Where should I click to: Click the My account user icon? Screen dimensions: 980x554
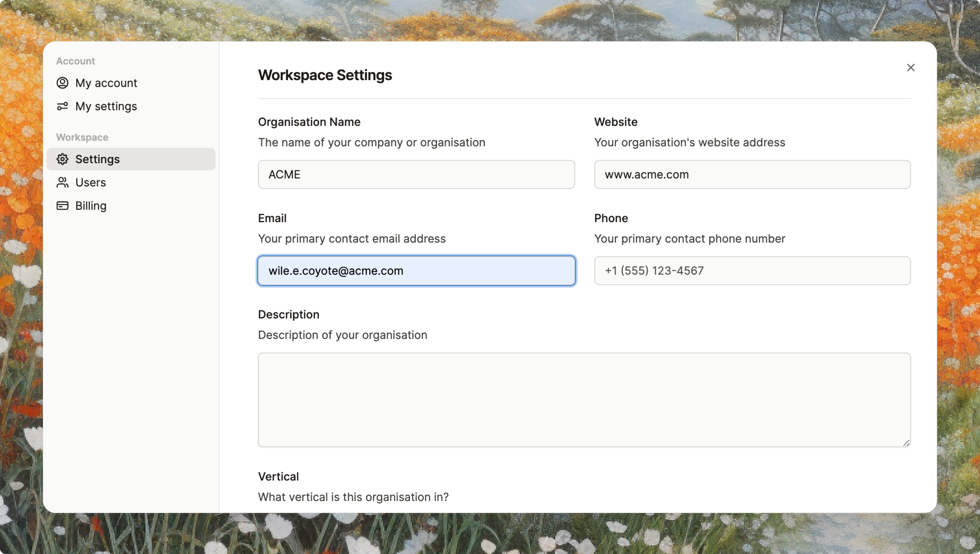63,83
